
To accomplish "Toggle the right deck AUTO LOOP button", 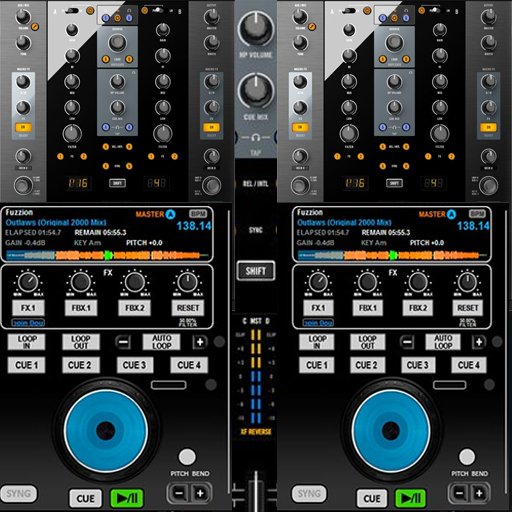I will 443,342.
